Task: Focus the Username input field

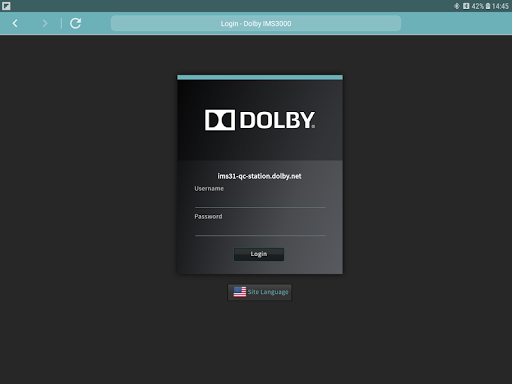Action: click(x=260, y=201)
